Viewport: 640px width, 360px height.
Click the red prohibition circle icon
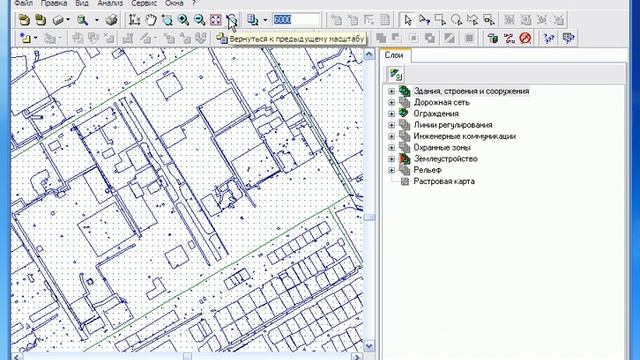(525, 38)
